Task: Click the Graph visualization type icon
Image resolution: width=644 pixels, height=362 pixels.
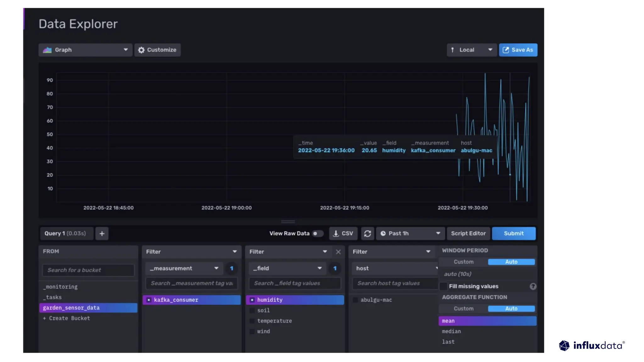Action: coord(47,50)
